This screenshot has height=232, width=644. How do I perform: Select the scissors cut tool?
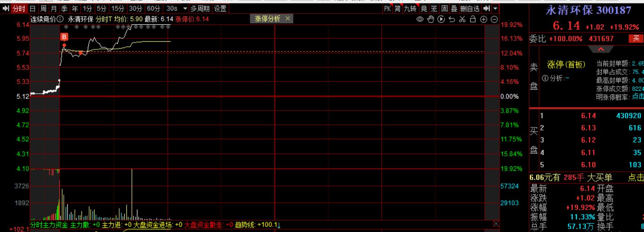(x=462, y=19)
